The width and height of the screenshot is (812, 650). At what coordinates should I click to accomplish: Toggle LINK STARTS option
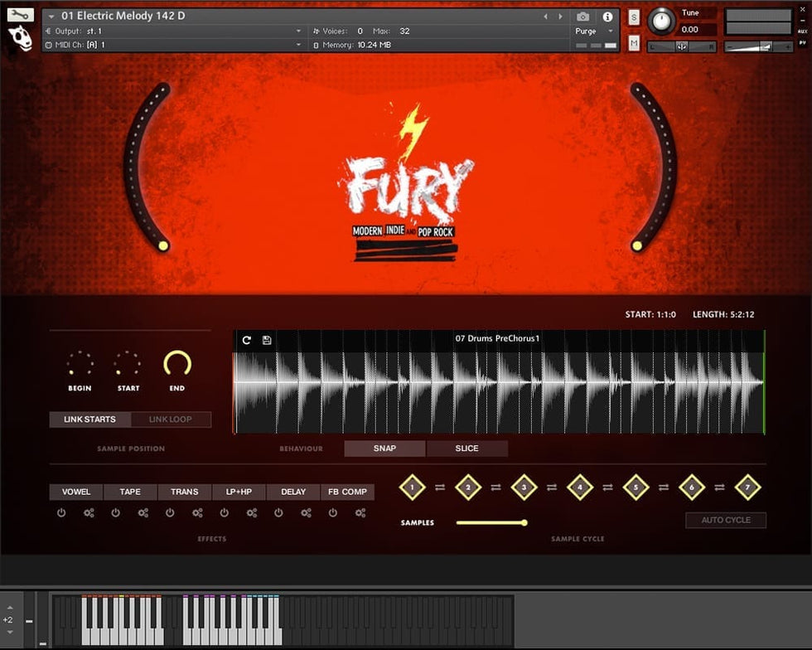click(x=89, y=420)
